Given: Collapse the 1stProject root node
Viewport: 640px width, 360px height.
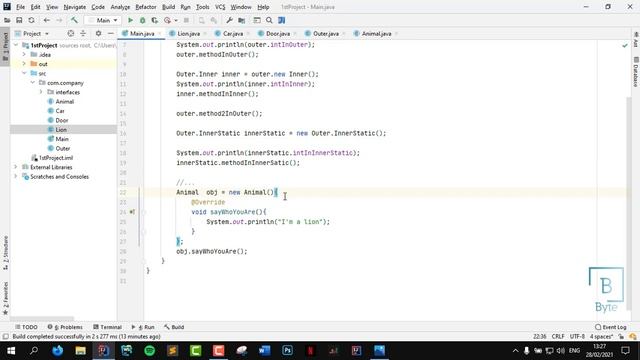Looking at the screenshot, I should [x=16, y=45].
